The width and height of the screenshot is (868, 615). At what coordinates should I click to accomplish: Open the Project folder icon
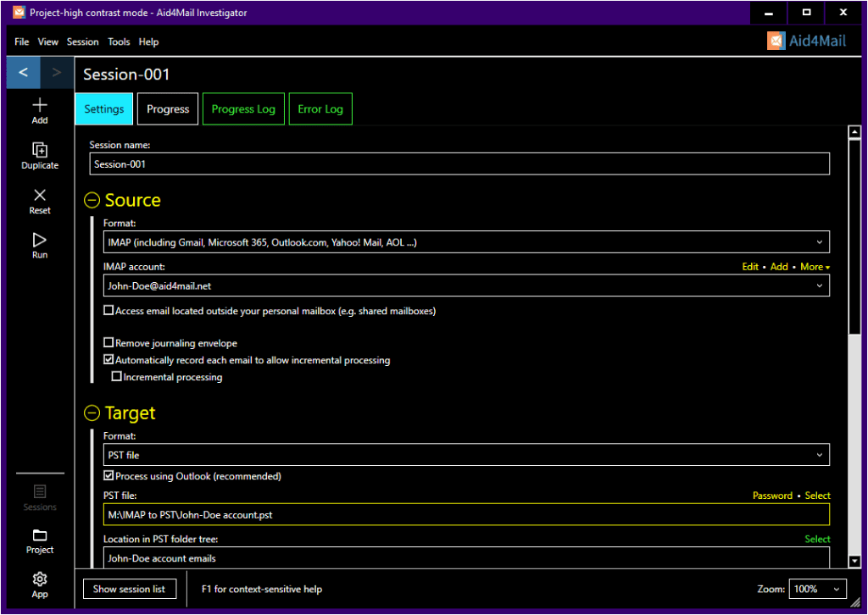(40, 541)
